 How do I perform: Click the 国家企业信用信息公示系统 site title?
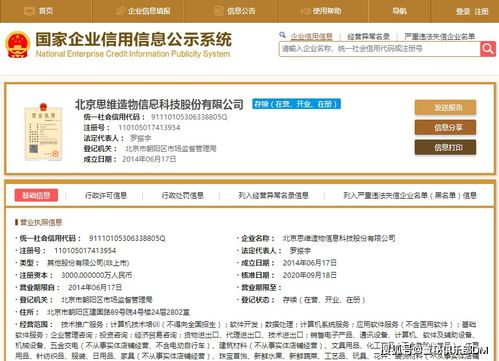point(133,39)
